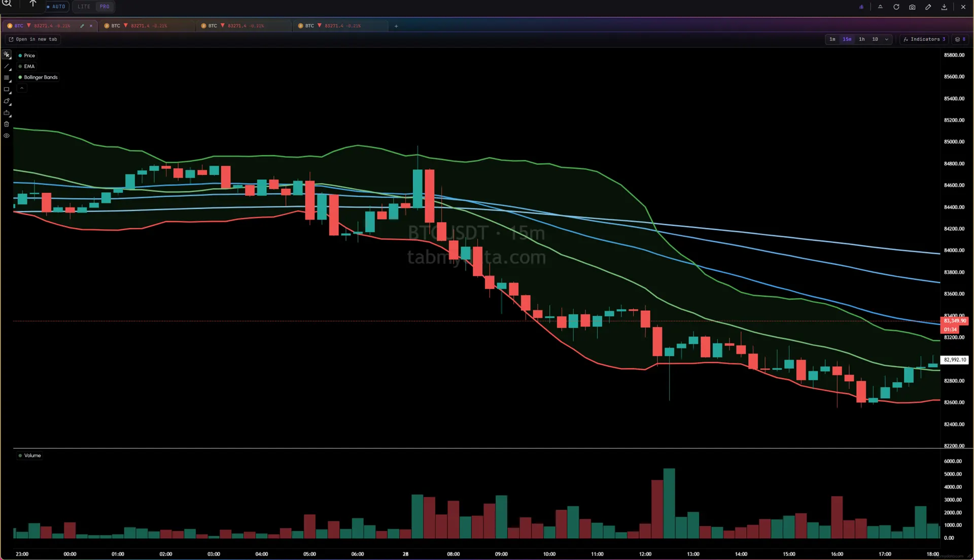
Task: Set timeframe to 1h
Action: pos(862,39)
